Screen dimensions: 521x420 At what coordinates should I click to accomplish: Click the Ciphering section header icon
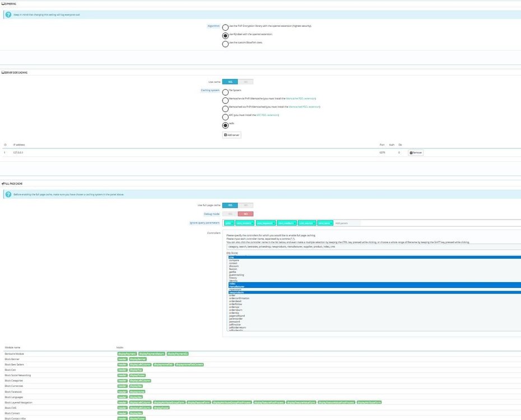(3, 3)
